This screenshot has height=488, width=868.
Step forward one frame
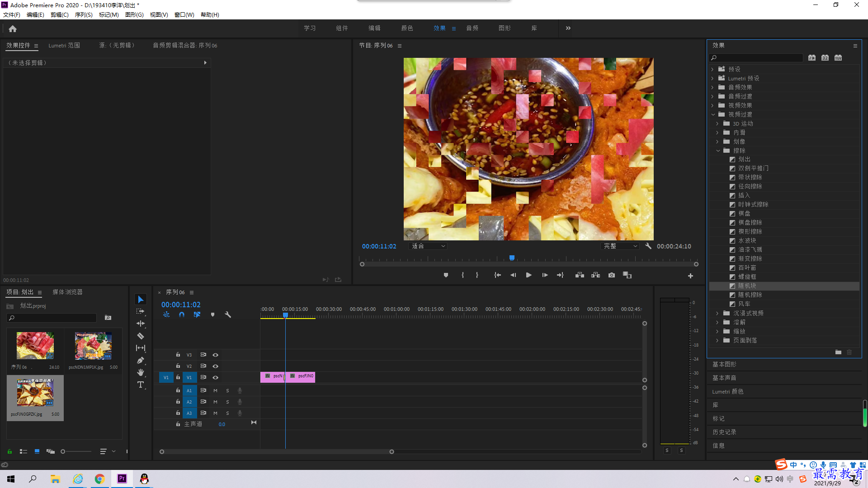[545, 275]
